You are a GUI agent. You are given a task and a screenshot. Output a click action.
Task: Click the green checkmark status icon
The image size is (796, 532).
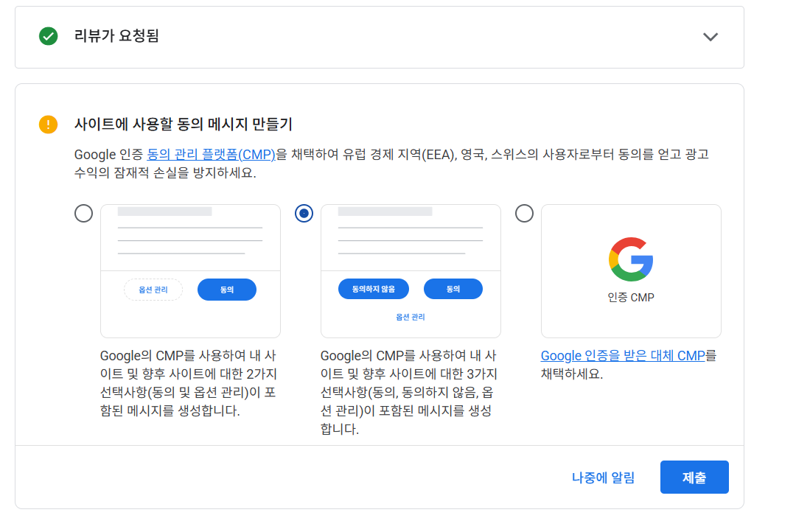click(x=48, y=36)
